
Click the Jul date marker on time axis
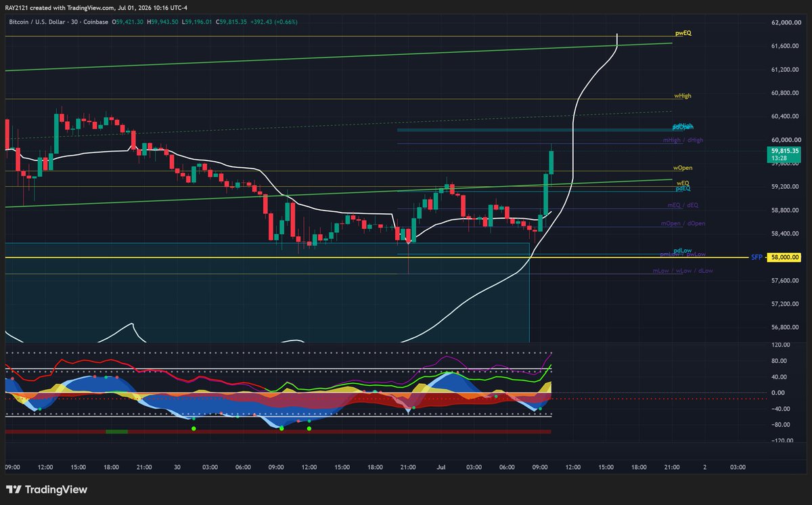[x=441, y=467]
